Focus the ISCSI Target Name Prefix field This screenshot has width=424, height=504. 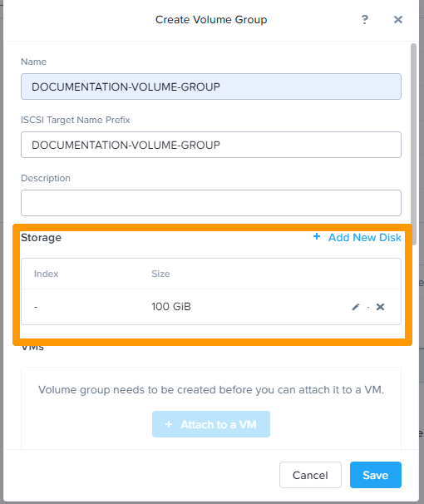[211, 145]
